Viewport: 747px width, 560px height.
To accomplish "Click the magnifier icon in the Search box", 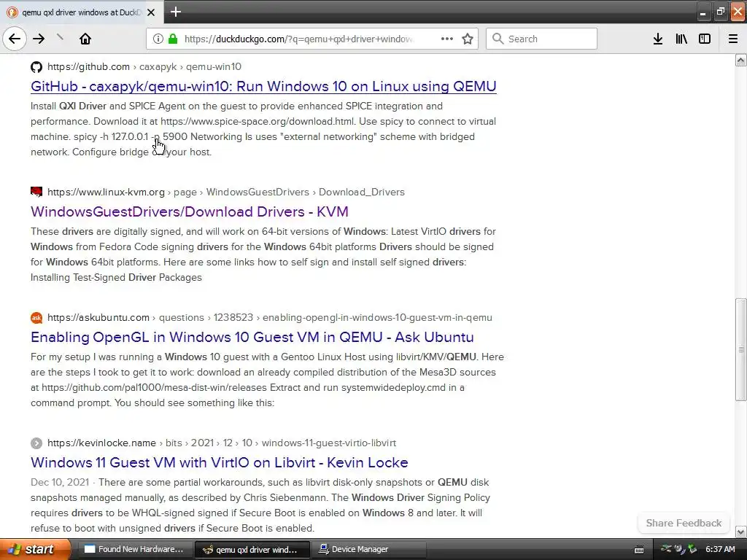I will 498,39.
